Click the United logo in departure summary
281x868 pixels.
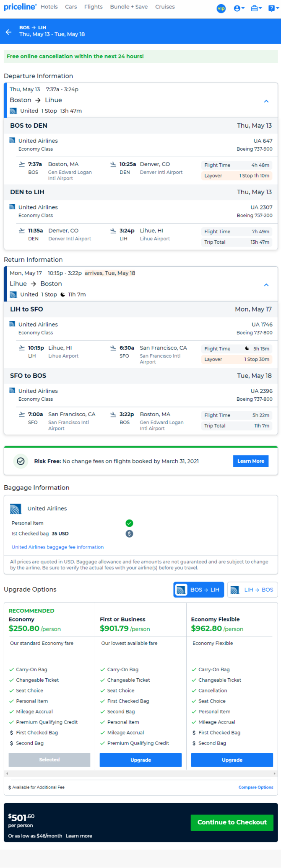coord(13,111)
